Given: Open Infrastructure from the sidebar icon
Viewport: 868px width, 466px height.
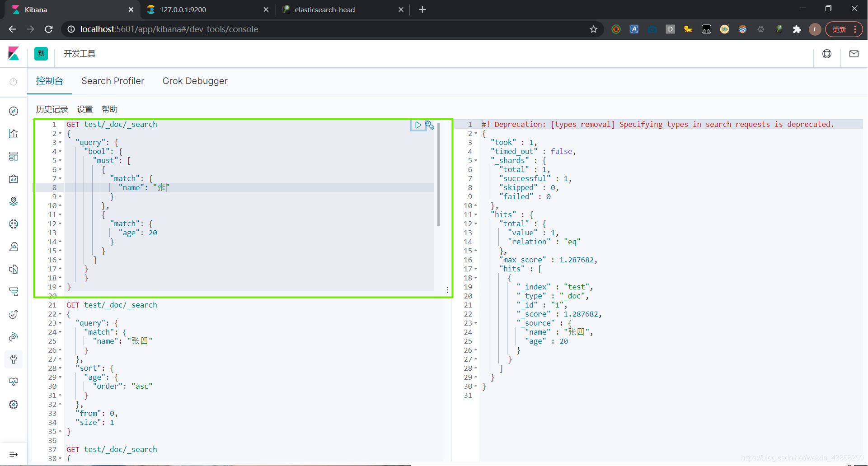Looking at the screenshot, I should point(14,247).
